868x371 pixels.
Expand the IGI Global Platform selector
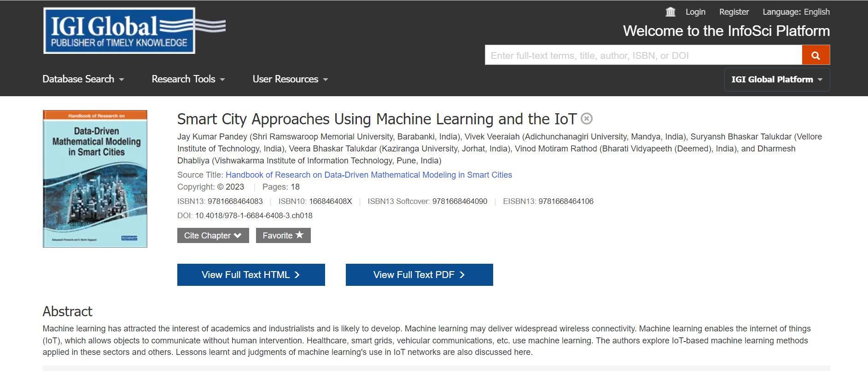pyautogui.click(x=777, y=80)
